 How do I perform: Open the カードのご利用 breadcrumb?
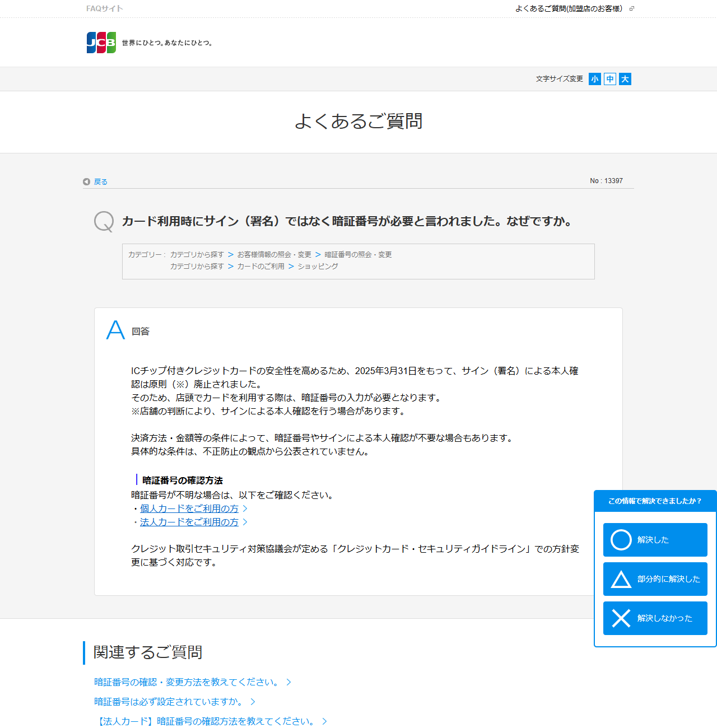pos(260,266)
